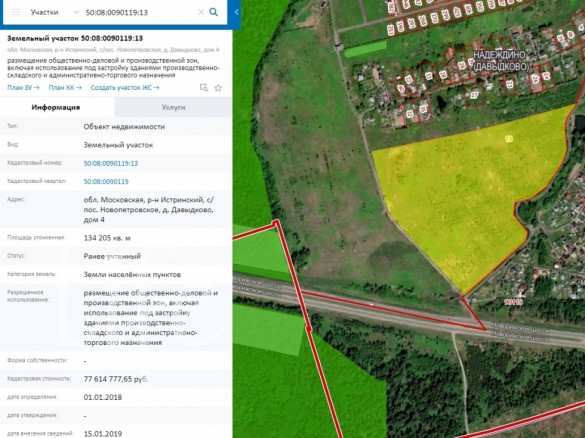This screenshot has height=438, width=585.
Task: Select cadastral value 77 614 777,65 руб.
Action: (x=116, y=379)
